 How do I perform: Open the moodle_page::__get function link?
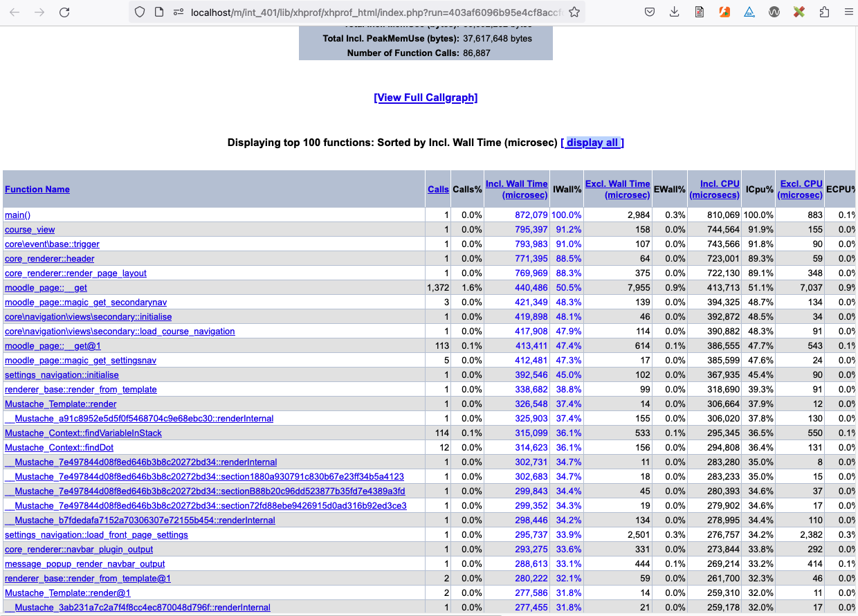(46, 288)
